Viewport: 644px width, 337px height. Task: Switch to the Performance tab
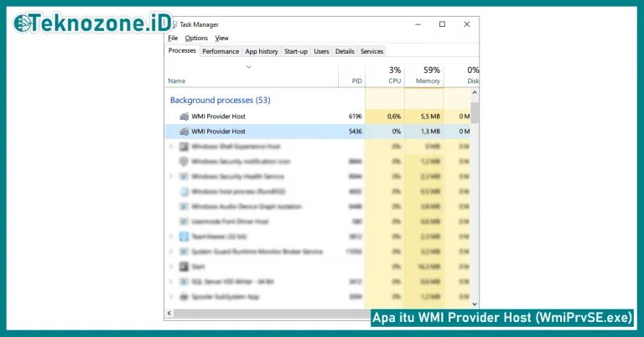click(x=221, y=51)
